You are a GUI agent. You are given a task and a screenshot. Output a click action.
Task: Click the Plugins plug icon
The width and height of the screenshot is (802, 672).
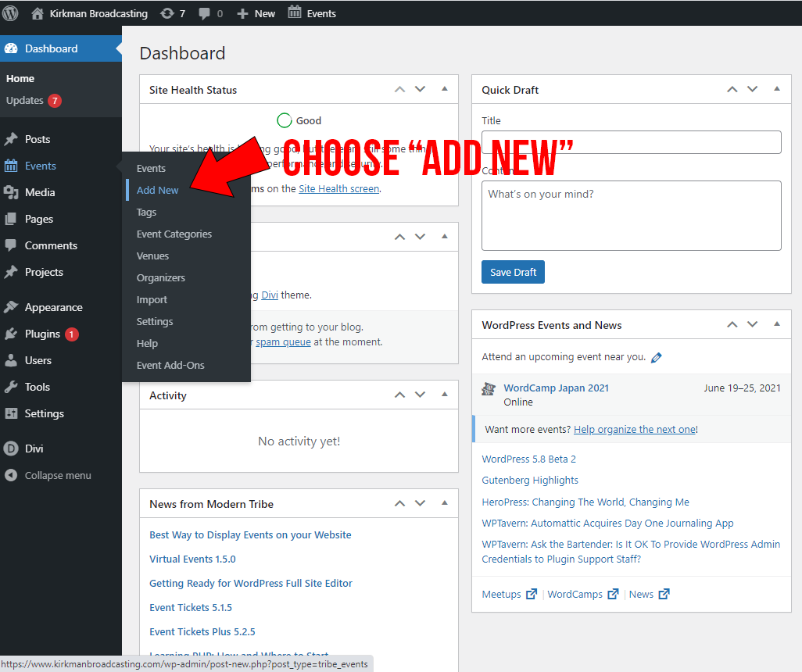click(11, 334)
